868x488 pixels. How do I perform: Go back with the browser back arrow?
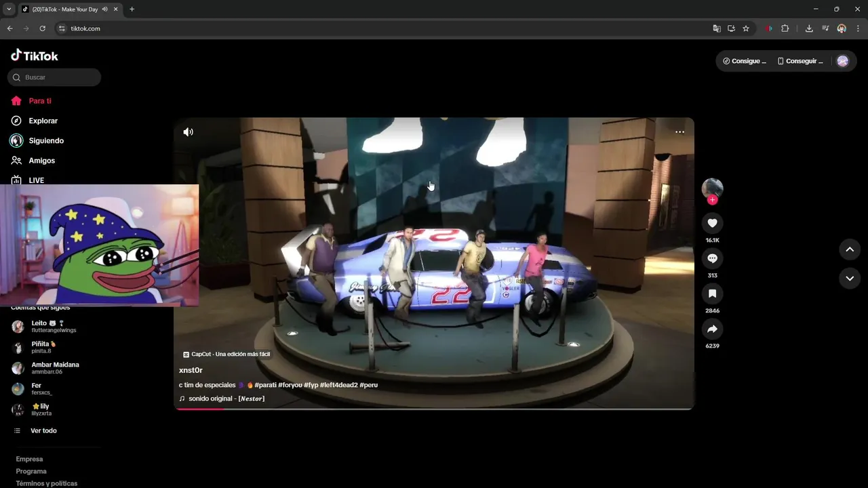click(9, 28)
